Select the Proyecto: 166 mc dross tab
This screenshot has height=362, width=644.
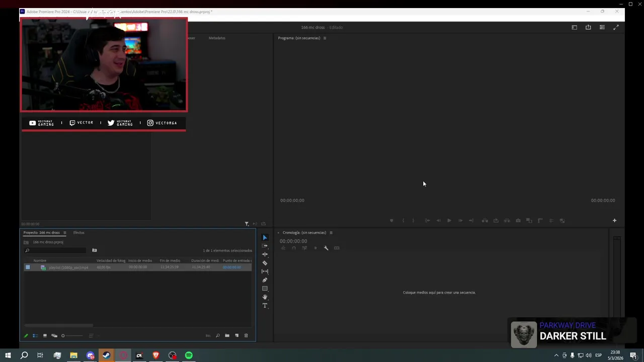(x=41, y=233)
